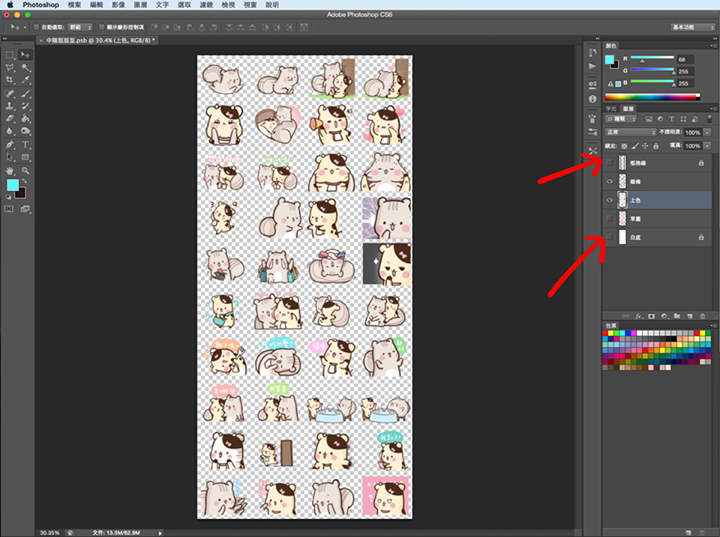This screenshot has width=720, height=537.
Task: Open Fill 100% slider dropdown arrow
Action: [708, 146]
